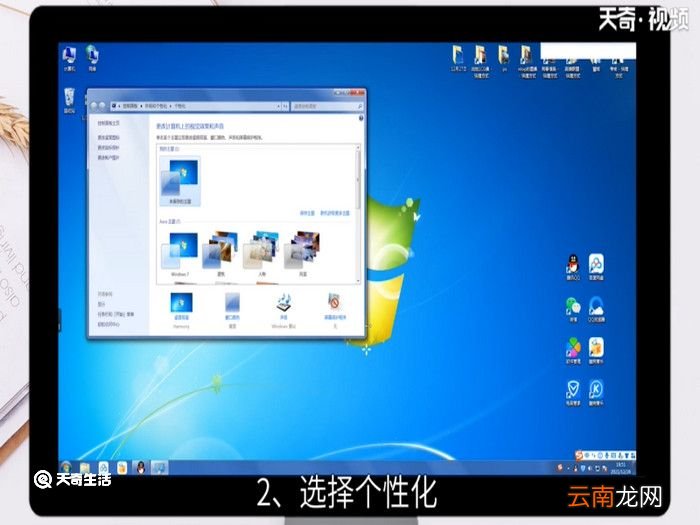Screen dimensions: 700x525
Task: Click the Personalization breadcrumb segment
Action: (179, 106)
